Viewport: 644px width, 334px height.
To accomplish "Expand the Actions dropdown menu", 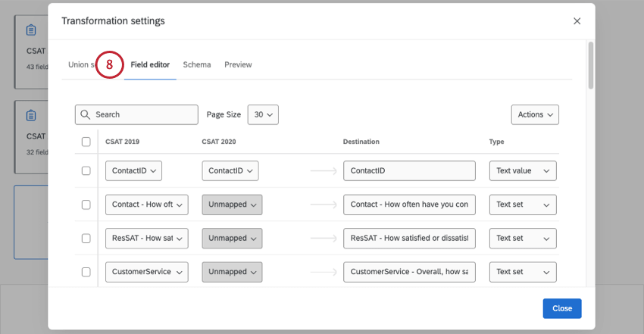I will [x=535, y=114].
